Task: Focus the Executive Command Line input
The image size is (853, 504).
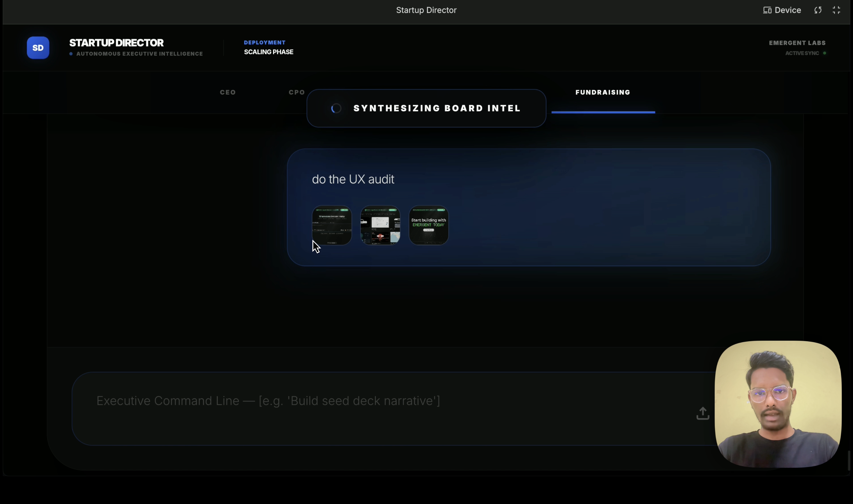Action: click(374, 401)
